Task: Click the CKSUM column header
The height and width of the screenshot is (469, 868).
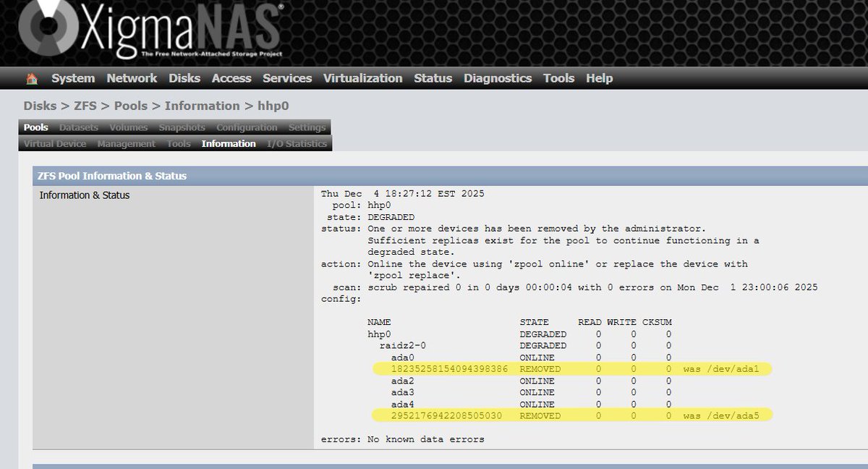Action: [x=657, y=322]
